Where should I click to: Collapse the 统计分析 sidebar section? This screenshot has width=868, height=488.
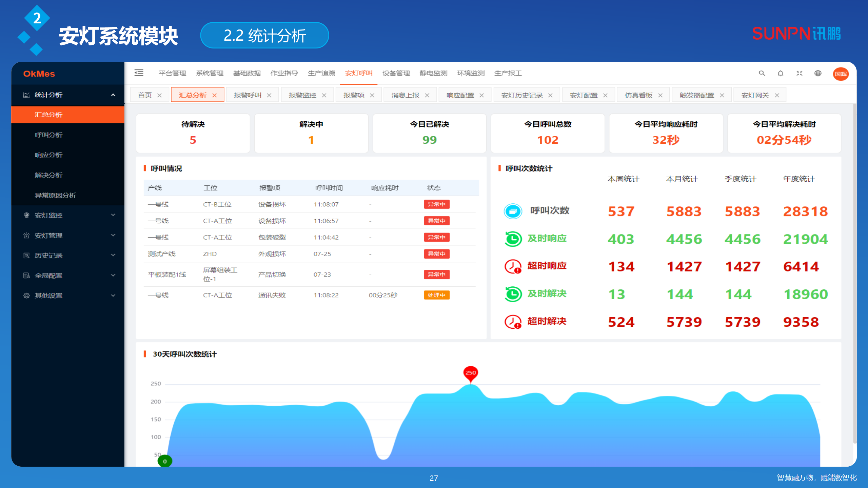114,95
